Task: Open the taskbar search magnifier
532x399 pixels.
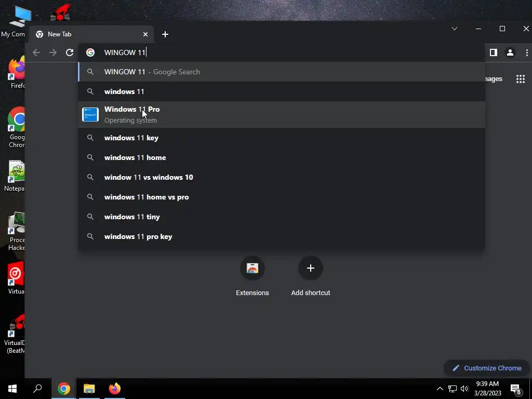Action: click(37, 389)
